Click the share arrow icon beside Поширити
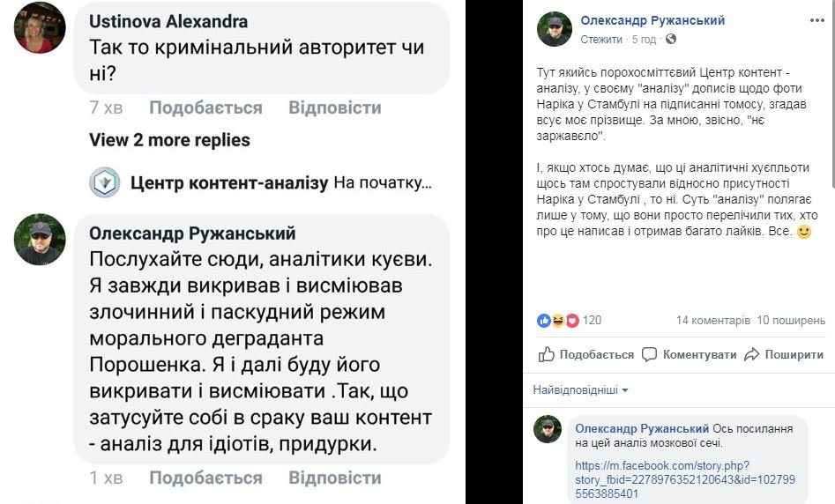835x504 pixels. 752,354
